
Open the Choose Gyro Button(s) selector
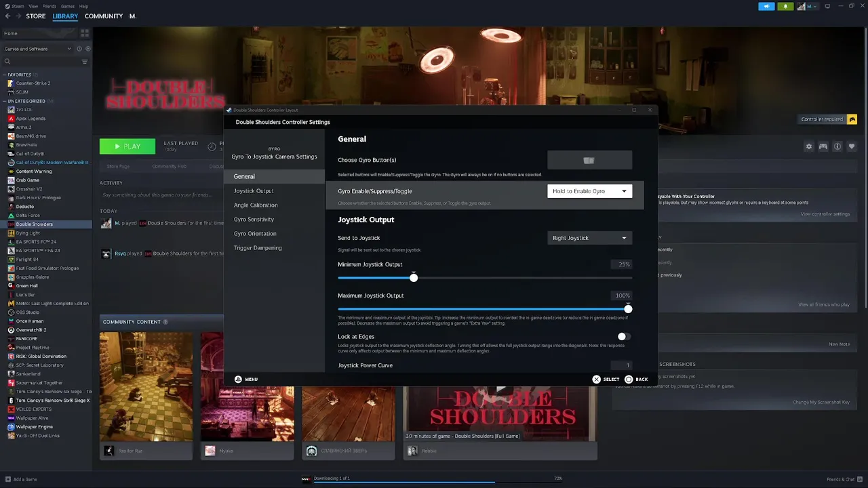589,161
